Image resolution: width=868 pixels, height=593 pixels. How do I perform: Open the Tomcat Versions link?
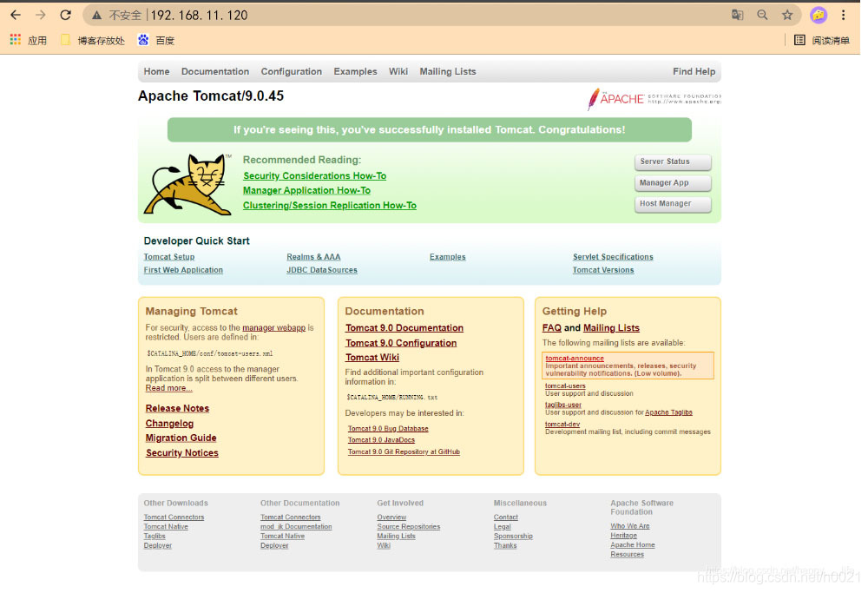point(603,270)
